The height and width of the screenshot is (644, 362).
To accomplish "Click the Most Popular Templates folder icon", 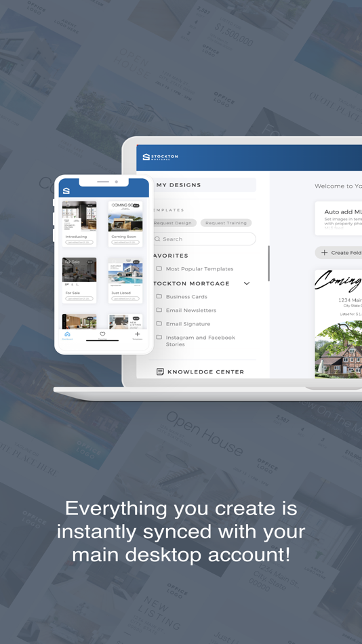I will (159, 268).
